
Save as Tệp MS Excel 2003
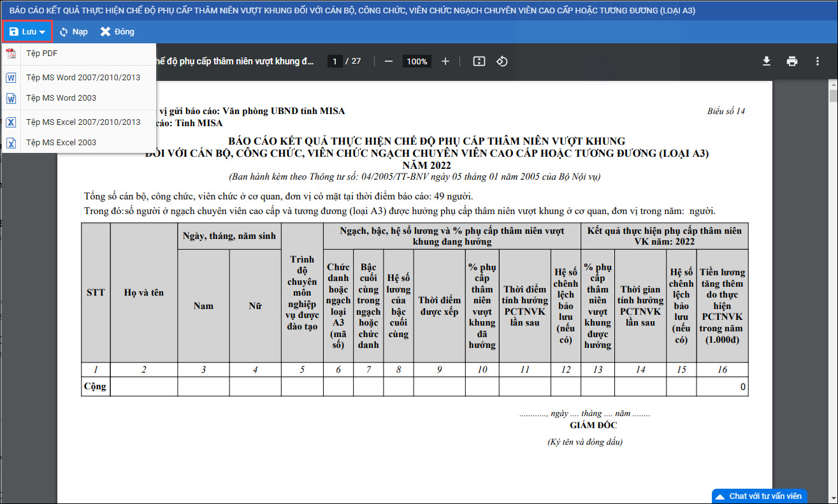click(x=61, y=143)
